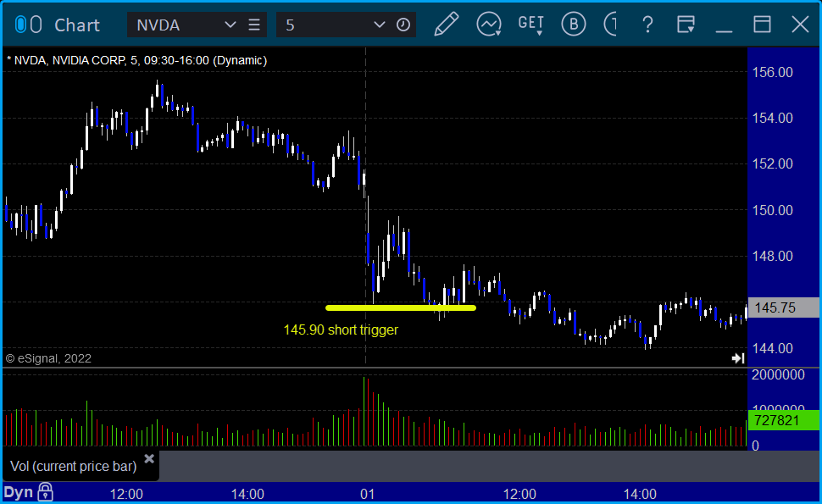The height and width of the screenshot is (504, 822).
Task: Click the 156.00 price axis label
Action: click(772, 72)
